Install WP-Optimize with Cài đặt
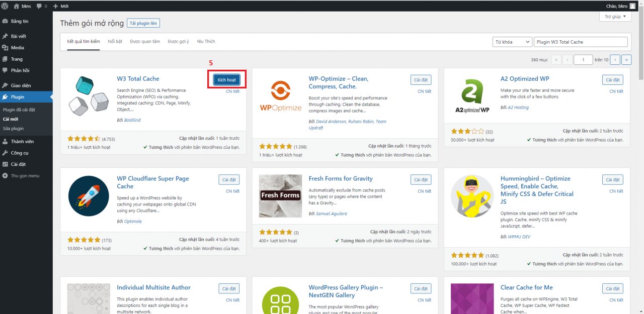Screen dimensions: 644x314 [x=421, y=80]
